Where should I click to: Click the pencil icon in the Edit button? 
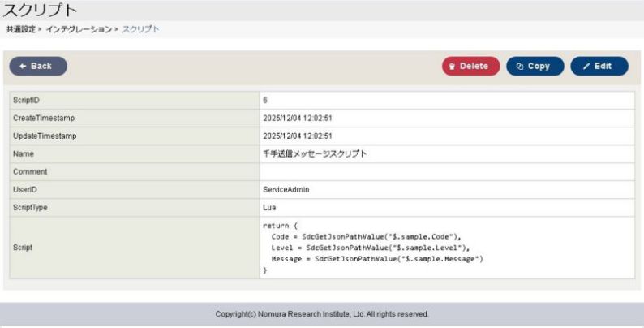586,67
